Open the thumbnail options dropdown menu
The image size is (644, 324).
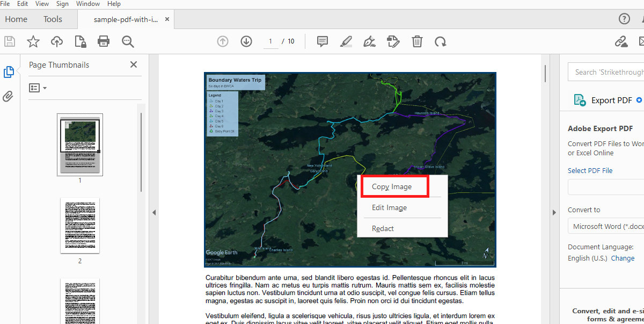[38, 88]
